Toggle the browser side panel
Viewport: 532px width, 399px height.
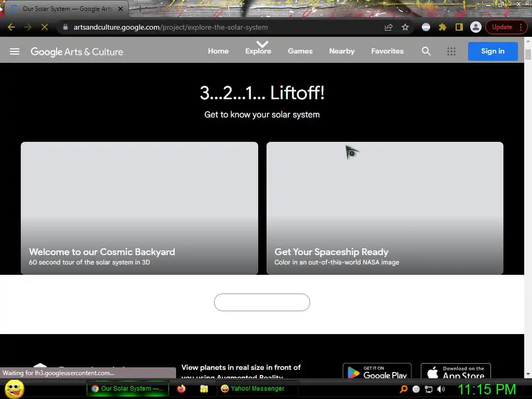(x=459, y=27)
